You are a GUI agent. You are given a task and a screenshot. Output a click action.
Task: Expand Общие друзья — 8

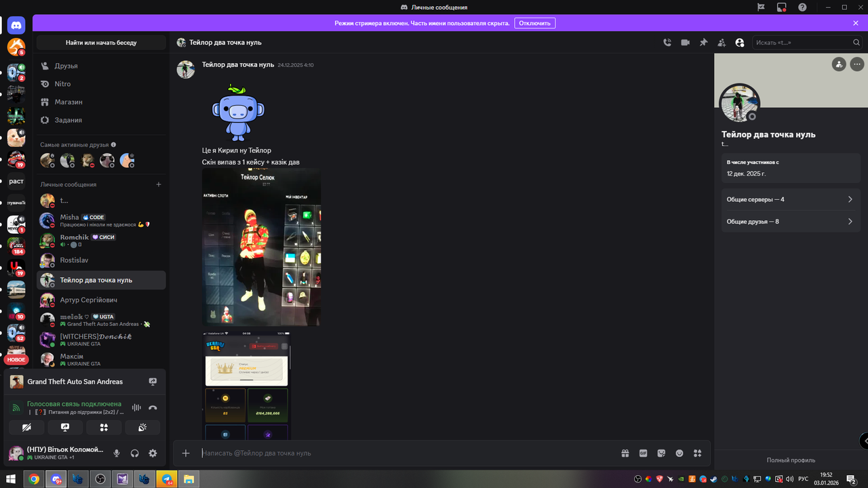pyautogui.click(x=791, y=222)
